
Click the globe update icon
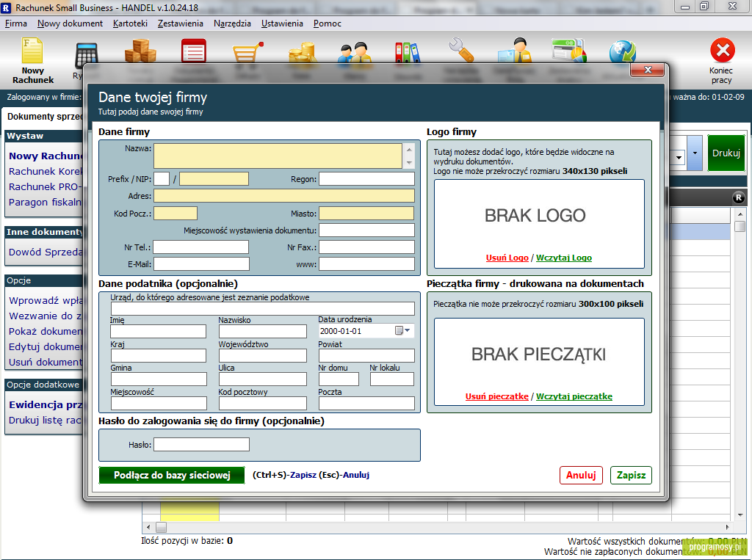[623, 52]
